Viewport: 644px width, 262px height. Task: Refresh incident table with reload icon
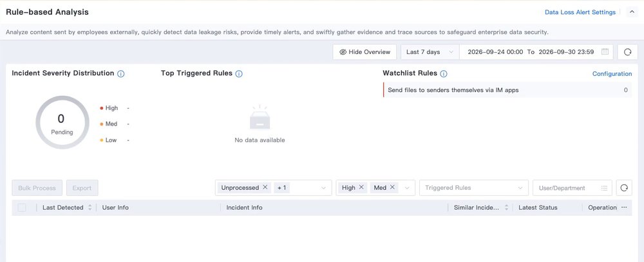pyautogui.click(x=624, y=188)
